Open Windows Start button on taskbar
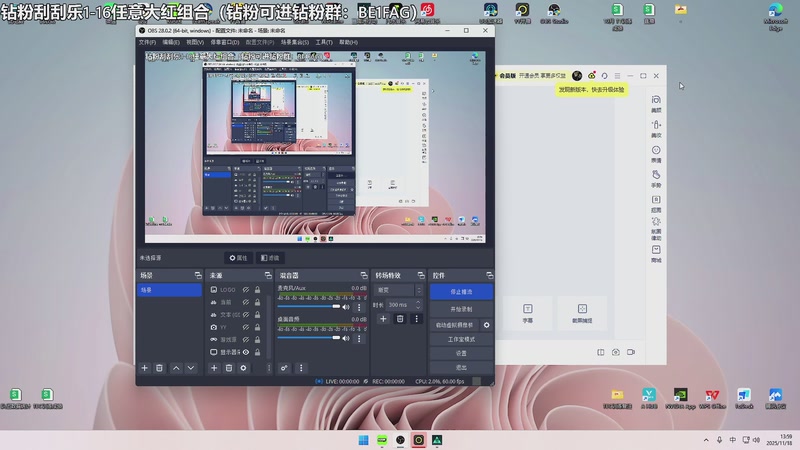 pyautogui.click(x=363, y=440)
